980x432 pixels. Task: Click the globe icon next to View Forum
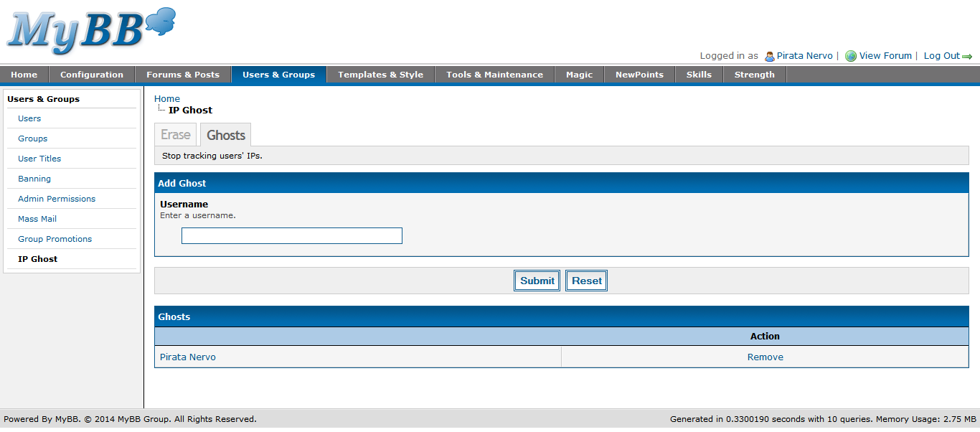pos(851,56)
